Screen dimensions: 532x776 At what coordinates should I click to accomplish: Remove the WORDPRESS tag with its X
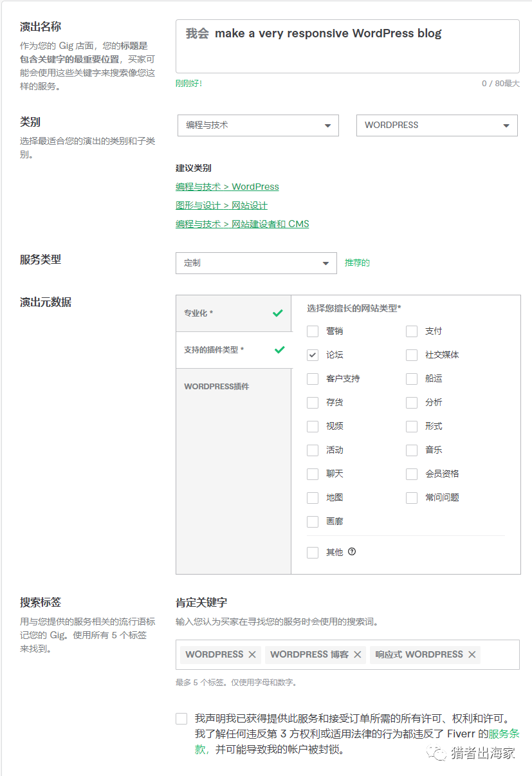(x=252, y=654)
